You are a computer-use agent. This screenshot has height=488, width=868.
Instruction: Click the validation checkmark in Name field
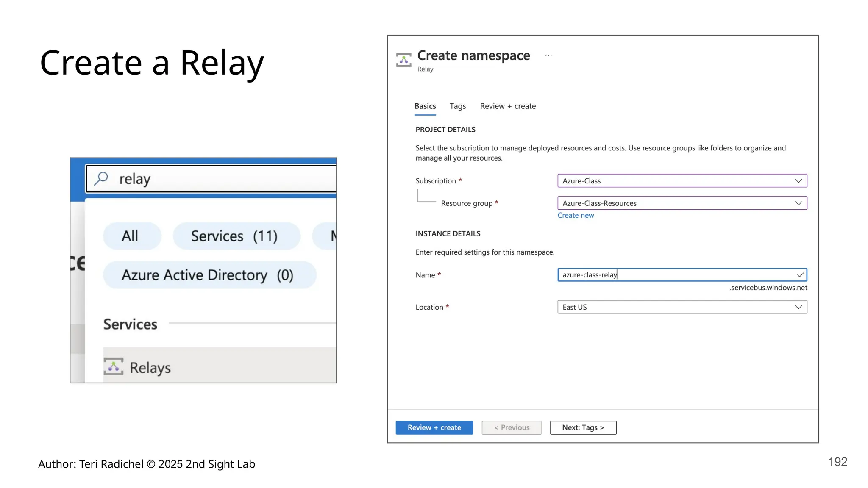(x=800, y=275)
